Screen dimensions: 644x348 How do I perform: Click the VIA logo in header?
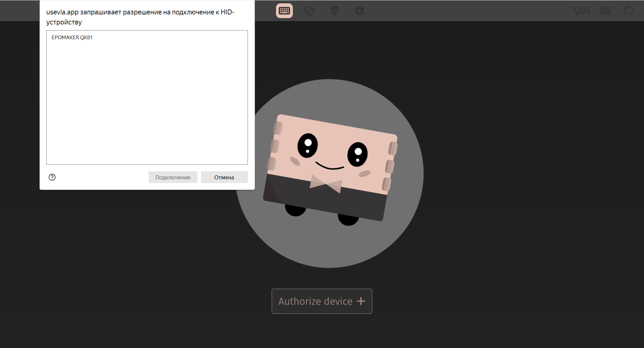point(582,11)
